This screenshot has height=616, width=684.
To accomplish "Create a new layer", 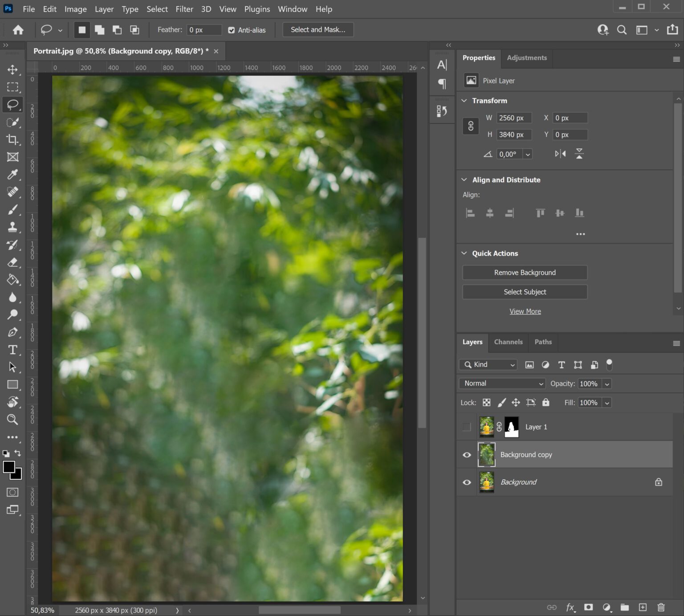I will click(643, 607).
